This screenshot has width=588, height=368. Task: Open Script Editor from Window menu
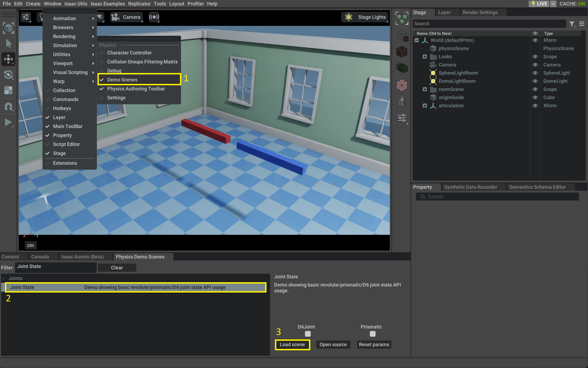(x=70, y=144)
